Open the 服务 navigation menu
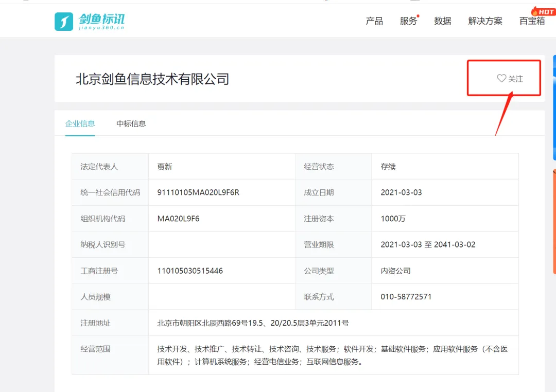This screenshot has height=392, width=556. tap(408, 21)
